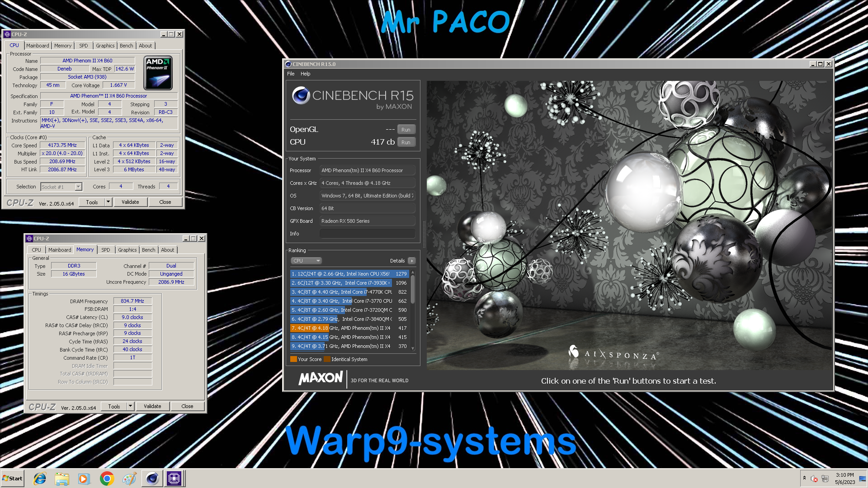Switch to CPU tab in lower CPU-Z window
The height and width of the screenshot is (488, 868).
click(x=37, y=250)
